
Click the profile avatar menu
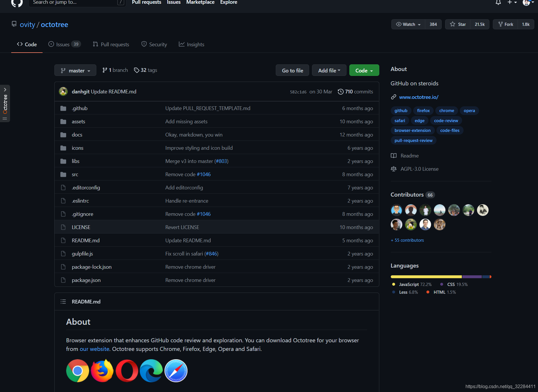click(x=526, y=3)
